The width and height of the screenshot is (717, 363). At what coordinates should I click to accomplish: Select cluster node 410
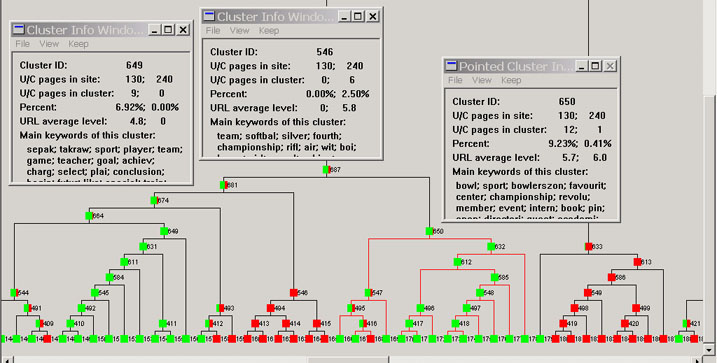(70, 324)
